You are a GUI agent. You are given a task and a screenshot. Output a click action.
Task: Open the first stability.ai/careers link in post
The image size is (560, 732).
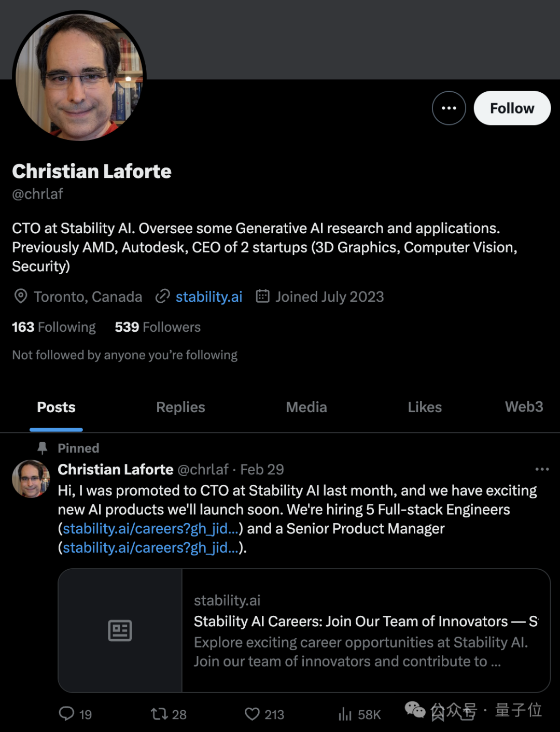[150, 529]
